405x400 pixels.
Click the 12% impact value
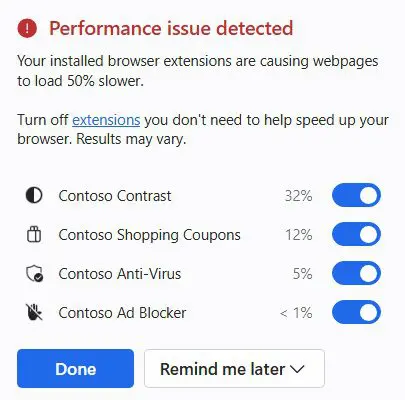[x=299, y=235]
